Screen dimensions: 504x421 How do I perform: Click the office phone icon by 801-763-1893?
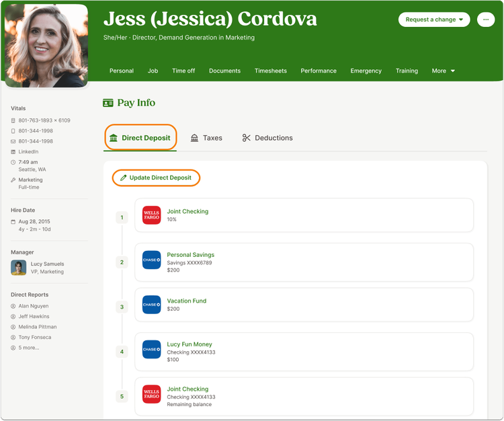pos(13,120)
